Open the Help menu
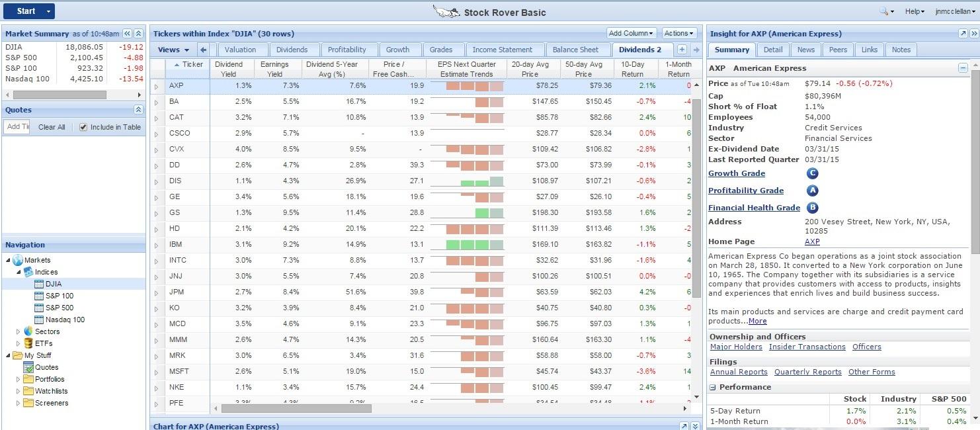This screenshot has height=430, width=980. tap(915, 11)
